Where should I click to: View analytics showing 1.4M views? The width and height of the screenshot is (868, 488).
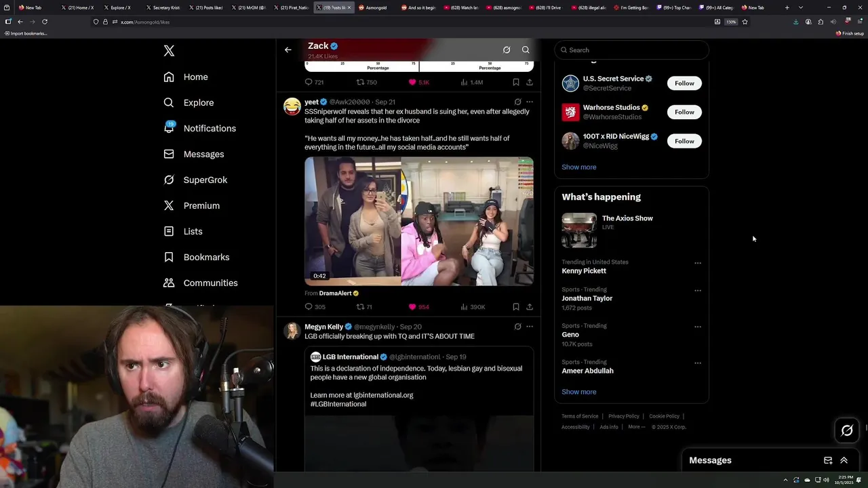click(471, 82)
